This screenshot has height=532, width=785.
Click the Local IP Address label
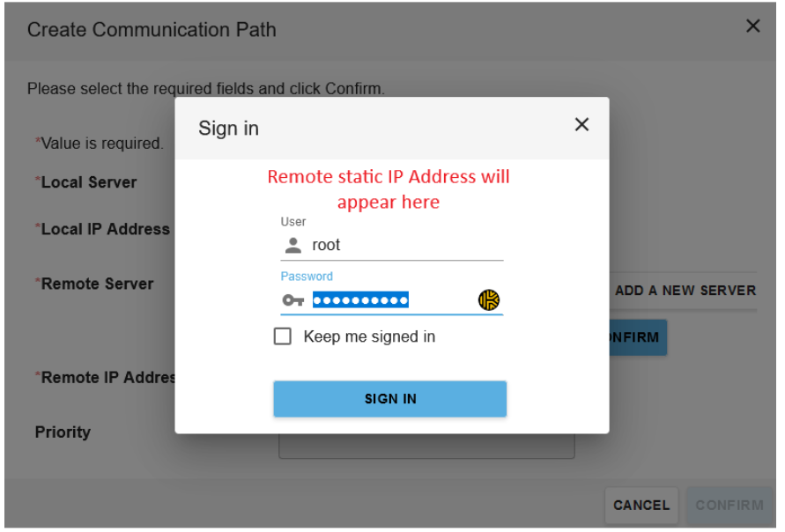click(x=104, y=229)
